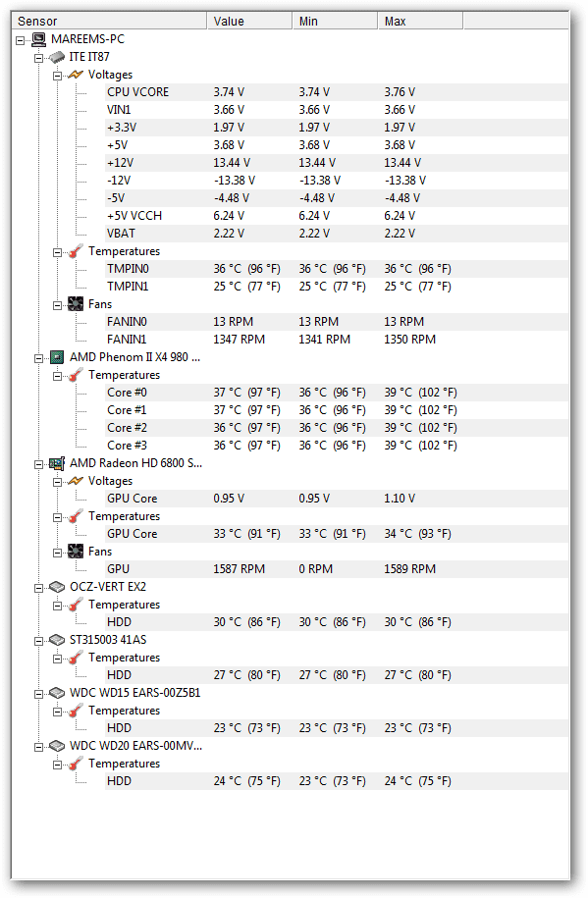Click the Fans icon under ITE IT87
The image size is (588, 898).
coord(75,304)
